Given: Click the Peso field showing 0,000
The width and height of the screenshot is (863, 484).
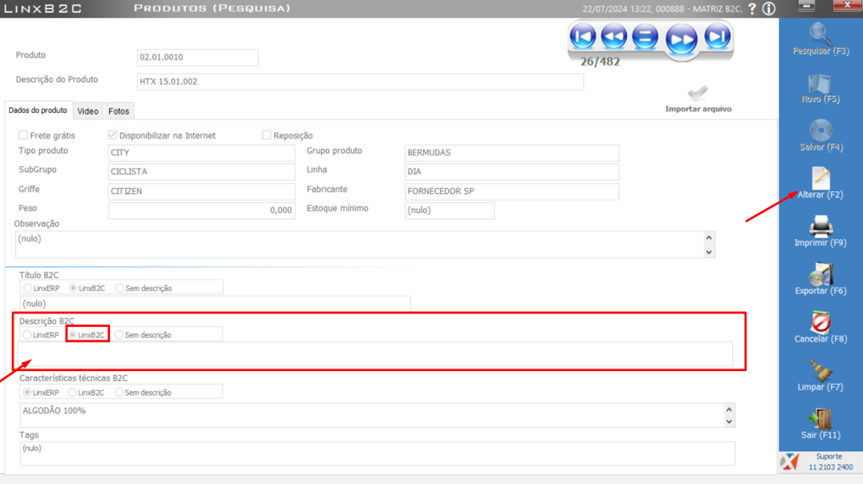Looking at the screenshot, I should (201, 210).
